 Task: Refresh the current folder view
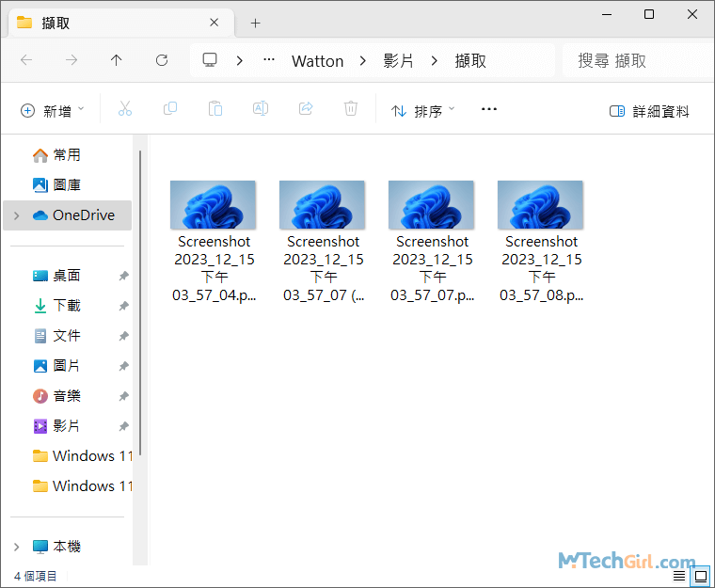click(162, 60)
